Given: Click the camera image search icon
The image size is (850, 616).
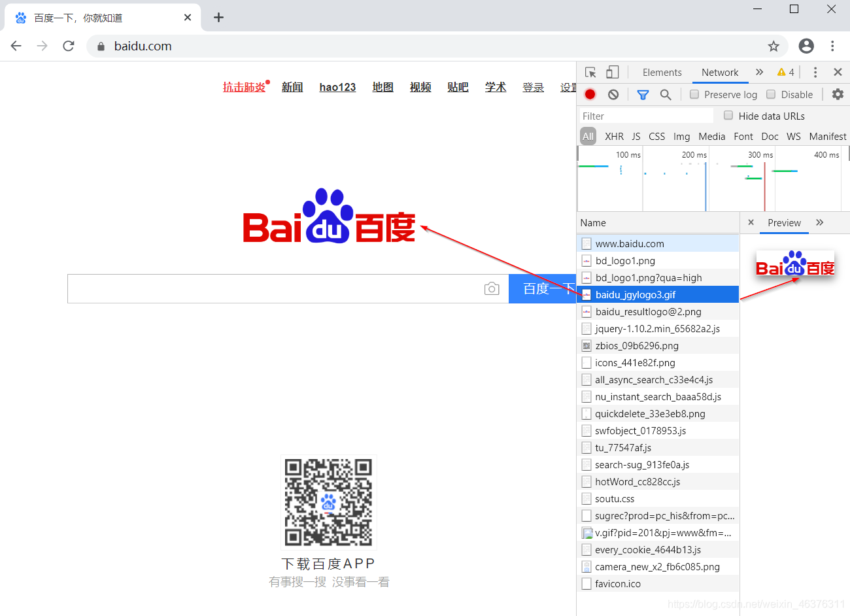Looking at the screenshot, I should point(492,288).
